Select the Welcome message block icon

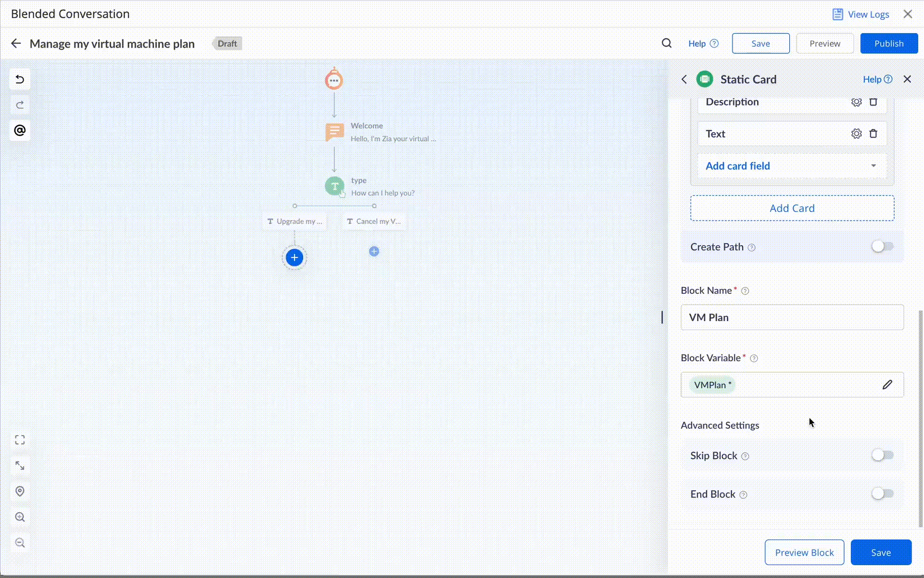(x=335, y=132)
